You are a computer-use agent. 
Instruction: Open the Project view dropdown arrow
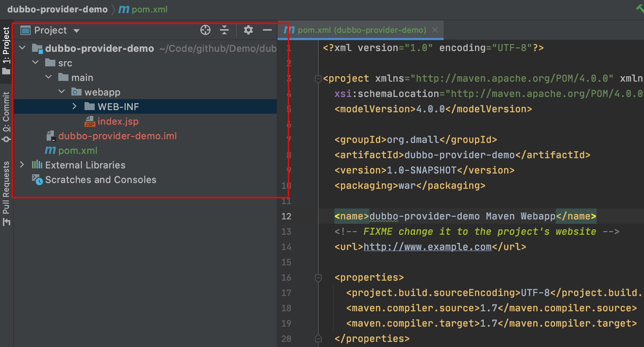pyautogui.click(x=76, y=31)
